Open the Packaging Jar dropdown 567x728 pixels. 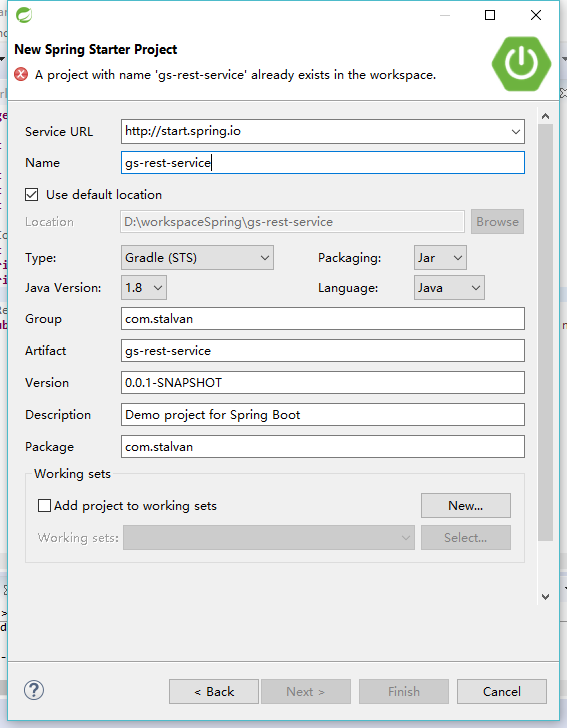click(x=440, y=258)
